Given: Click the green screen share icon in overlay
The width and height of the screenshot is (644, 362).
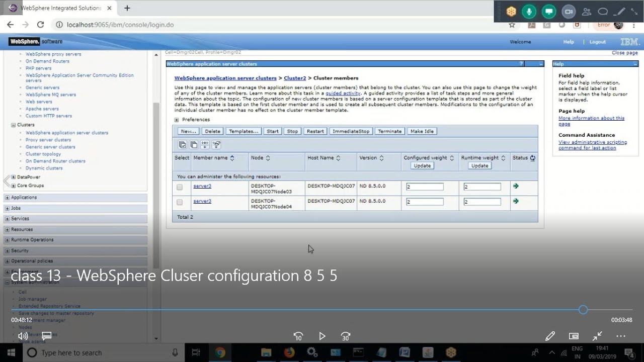Looking at the screenshot, I should click(x=549, y=11).
